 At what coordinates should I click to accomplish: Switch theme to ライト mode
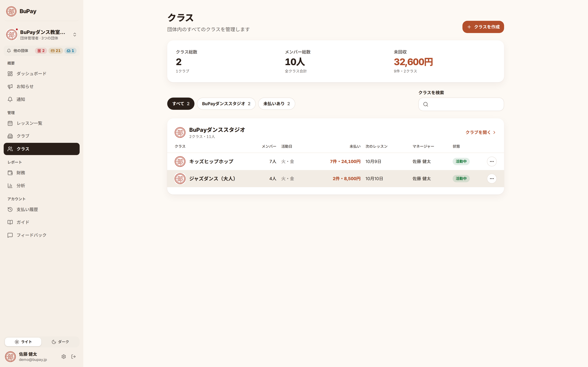click(x=23, y=342)
